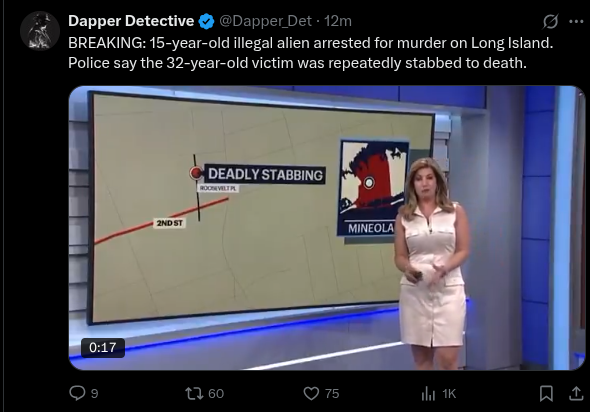View the 60 reposts count
This screenshot has width=590, height=412.
216,394
